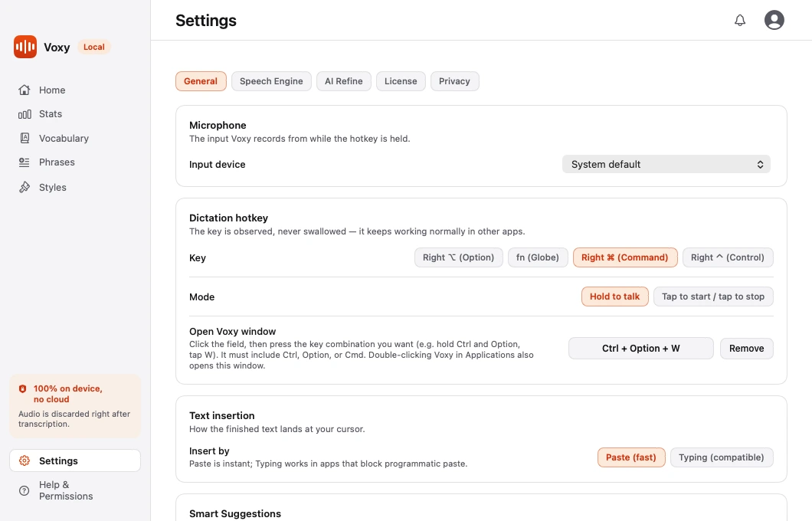The width and height of the screenshot is (812, 521).
Task: Switch to the General tab
Action: tap(201, 81)
